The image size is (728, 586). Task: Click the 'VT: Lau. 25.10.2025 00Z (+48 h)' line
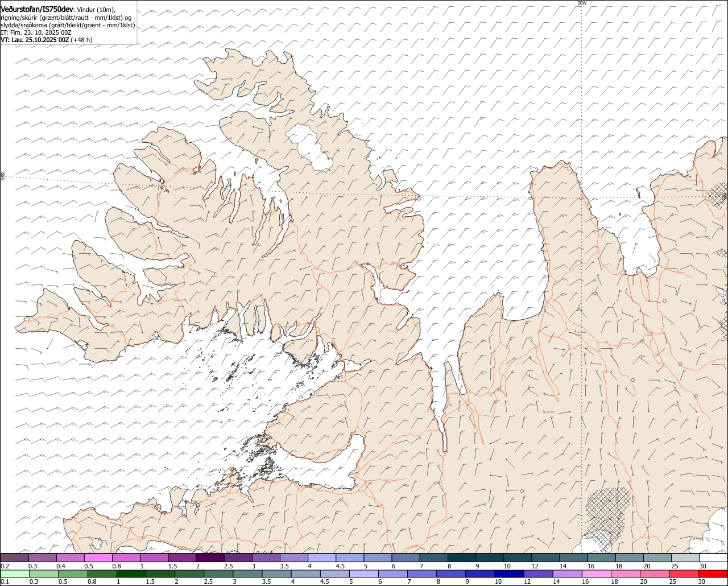point(47,40)
